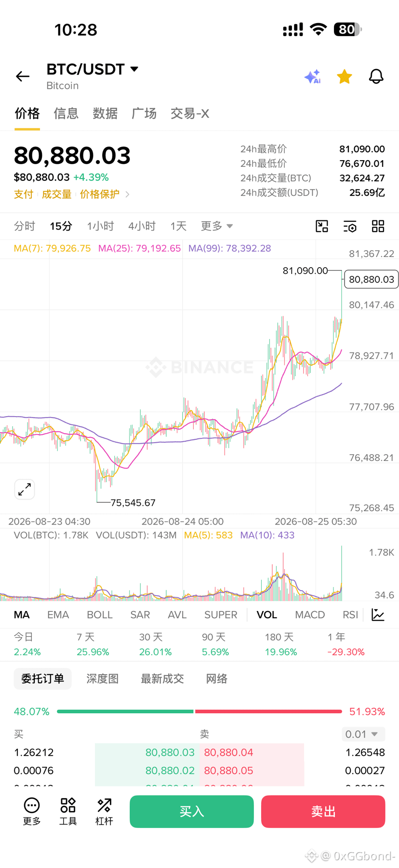Expand the 价格保护 chevron
The image size is (399, 868).
coord(127,194)
